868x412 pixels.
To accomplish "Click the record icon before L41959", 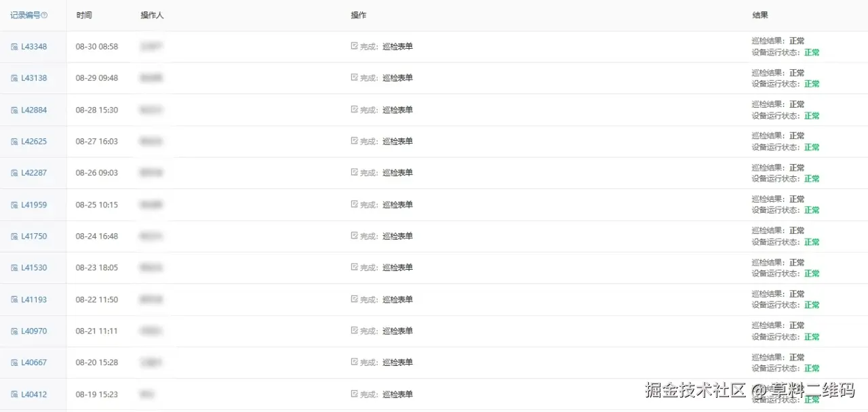I will click(x=14, y=205).
